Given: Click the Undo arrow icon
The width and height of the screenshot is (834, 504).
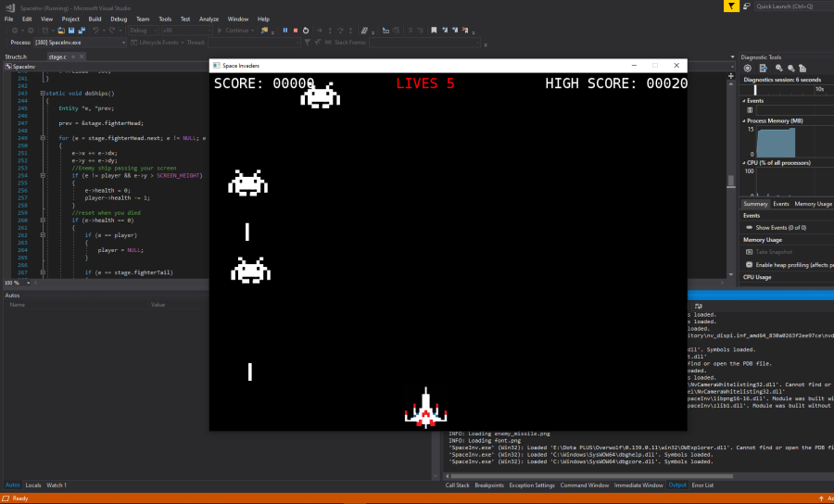Looking at the screenshot, I should click(95, 31).
